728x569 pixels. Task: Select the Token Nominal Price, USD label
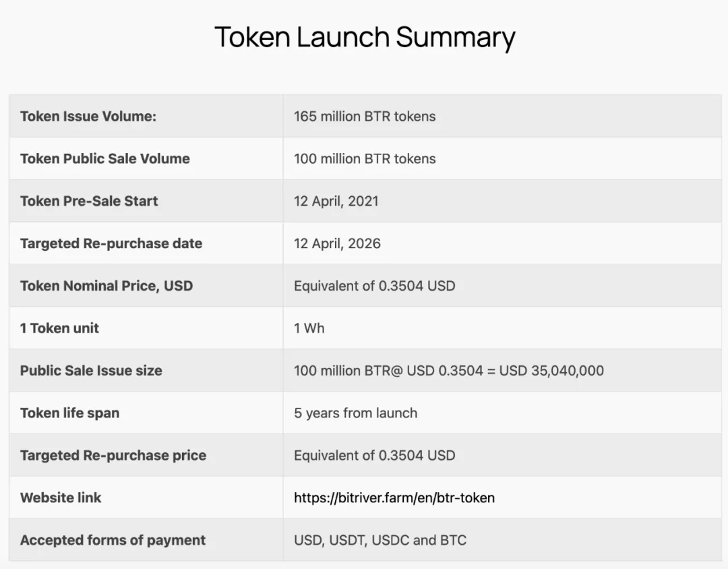[107, 286]
